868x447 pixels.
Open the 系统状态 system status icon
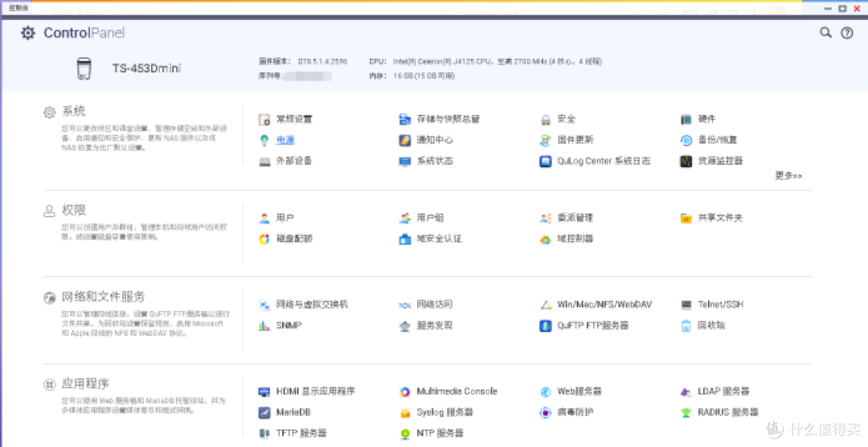point(404,161)
